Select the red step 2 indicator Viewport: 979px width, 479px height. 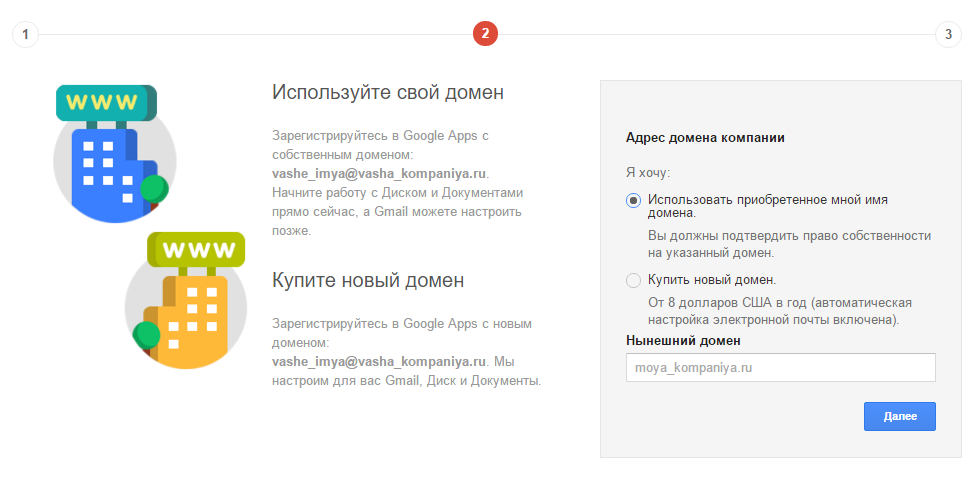[x=485, y=34]
